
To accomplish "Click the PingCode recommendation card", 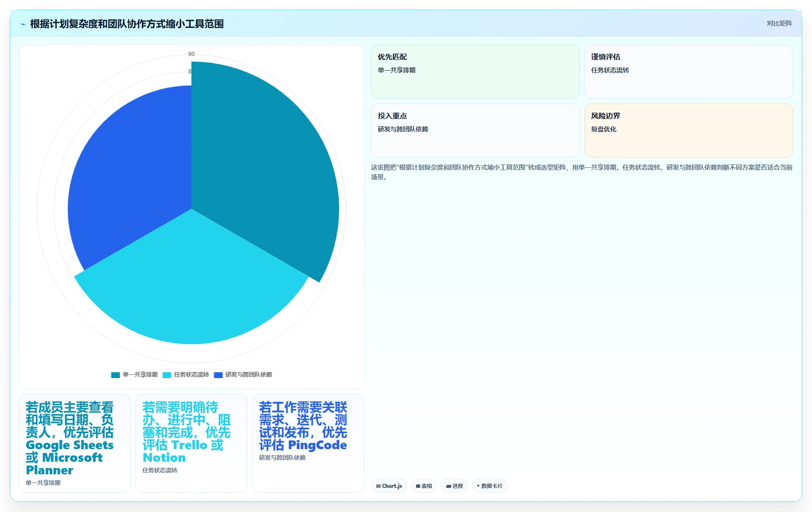I will pyautogui.click(x=308, y=443).
